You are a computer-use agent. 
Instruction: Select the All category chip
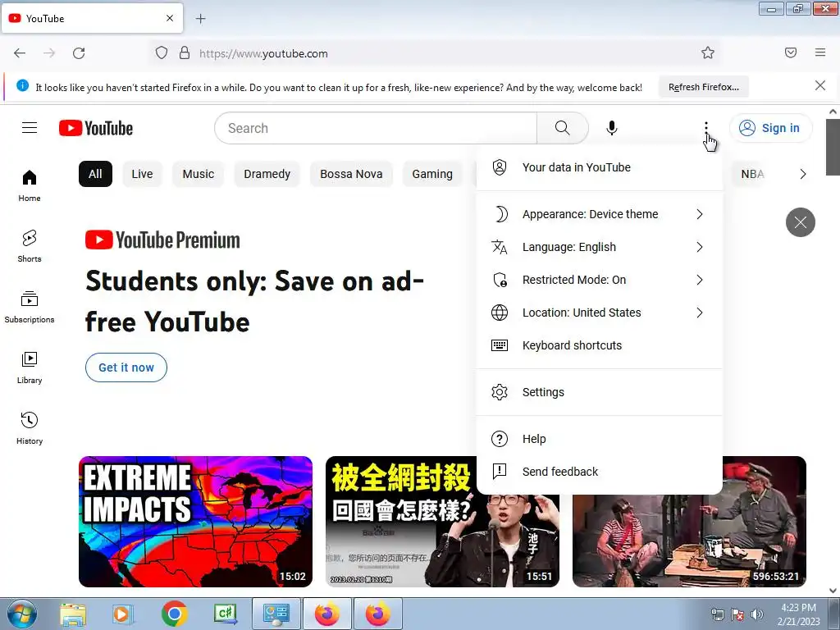(x=95, y=174)
